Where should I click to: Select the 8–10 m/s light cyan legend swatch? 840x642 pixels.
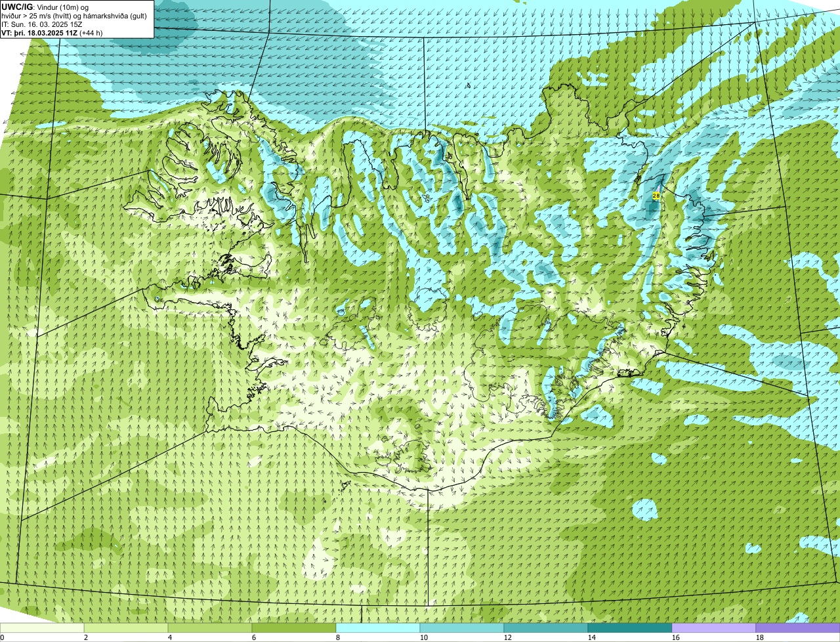point(378,628)
